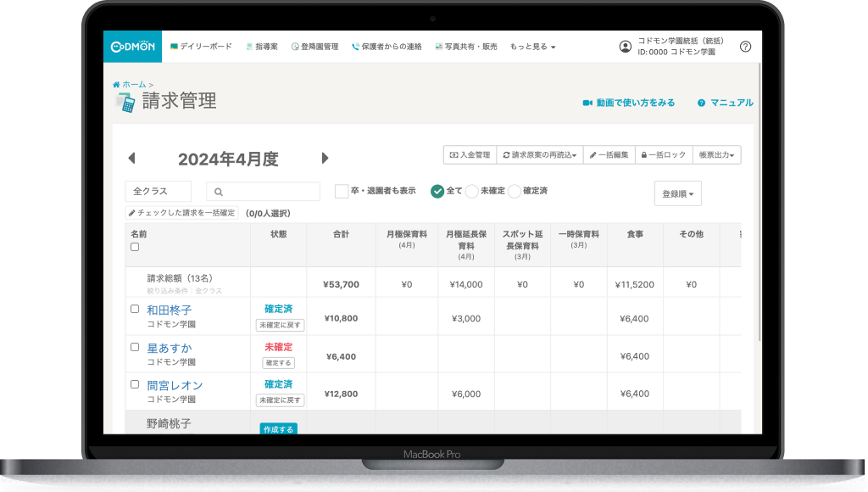Click the home icon in breadcrumb
Image resolution: width=868 pixels, height=492 pixels.
coord(116,85)
